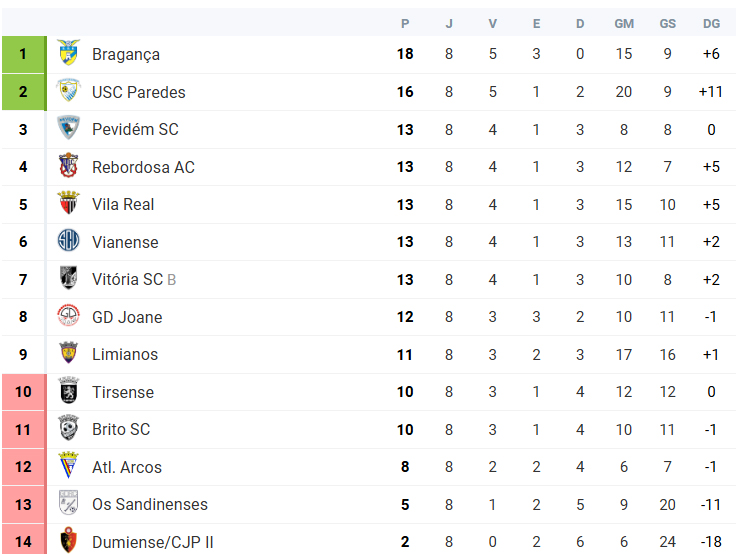Viewport: 736px width, 554px height.
Task: Open the Bragança team page
Action: tap(126, 54)
